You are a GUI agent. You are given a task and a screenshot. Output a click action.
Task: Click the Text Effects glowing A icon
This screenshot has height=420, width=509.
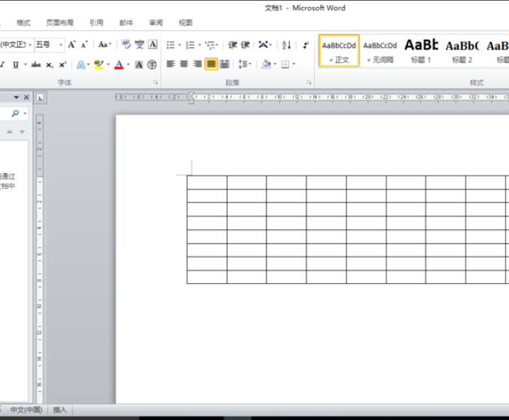click(x=81, y=65)
